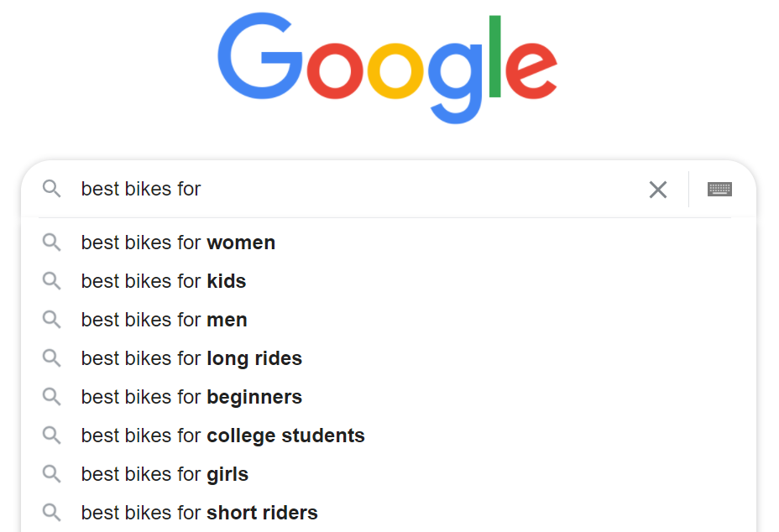
Task: Click the search magnifier in search box
Action: 52,189
